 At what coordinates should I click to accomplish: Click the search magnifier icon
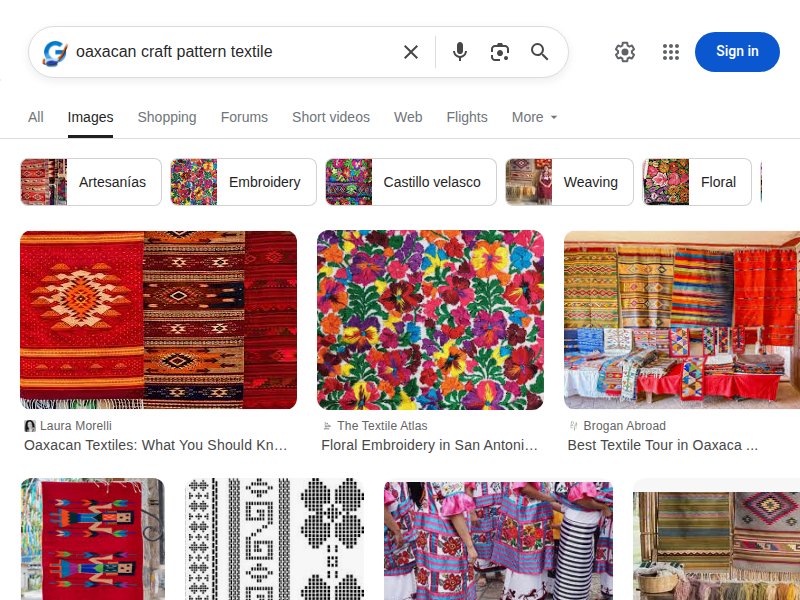tap(540, 51)
